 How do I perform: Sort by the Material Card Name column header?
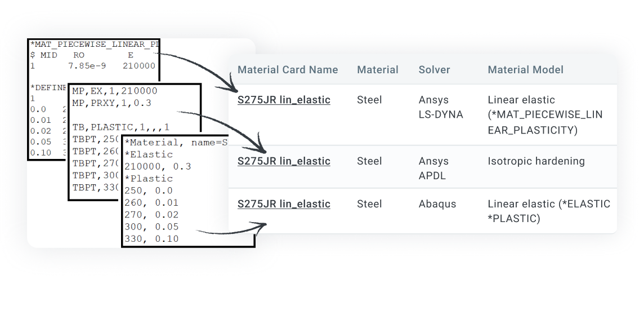(288, 70)
